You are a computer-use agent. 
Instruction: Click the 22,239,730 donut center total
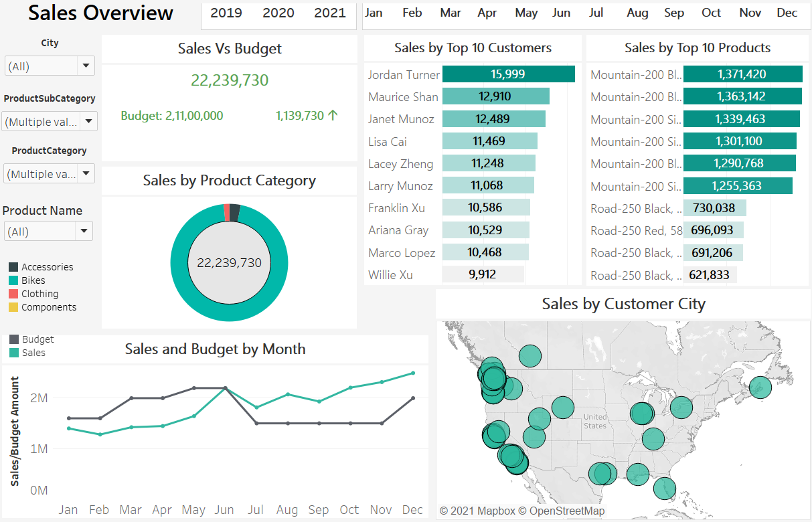230,263
